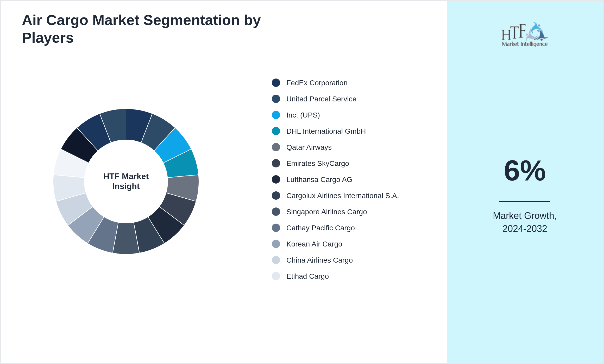The height and width of the screenshot is (364, 604).
Task: Click the bright blue Inc. (UPS) legend dot
Action: coord(276,115)
